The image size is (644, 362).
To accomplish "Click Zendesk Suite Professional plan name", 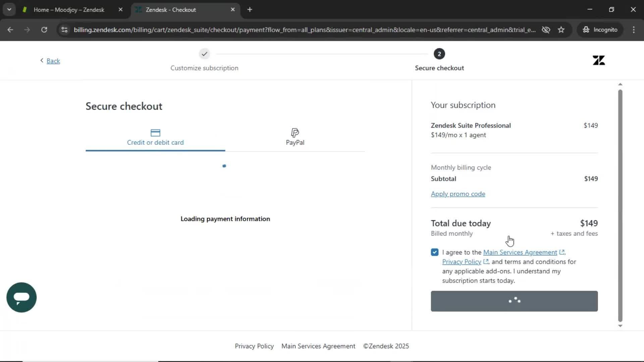I will click(471, 125).
